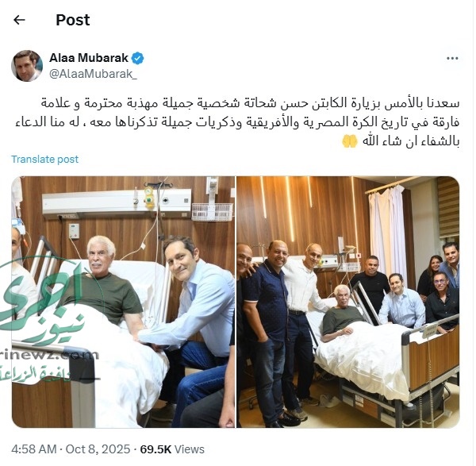The height and width of the screenshot is (466, 476).
Task: Click the Alaa Mubarak display name
Action: coord(89,58)
